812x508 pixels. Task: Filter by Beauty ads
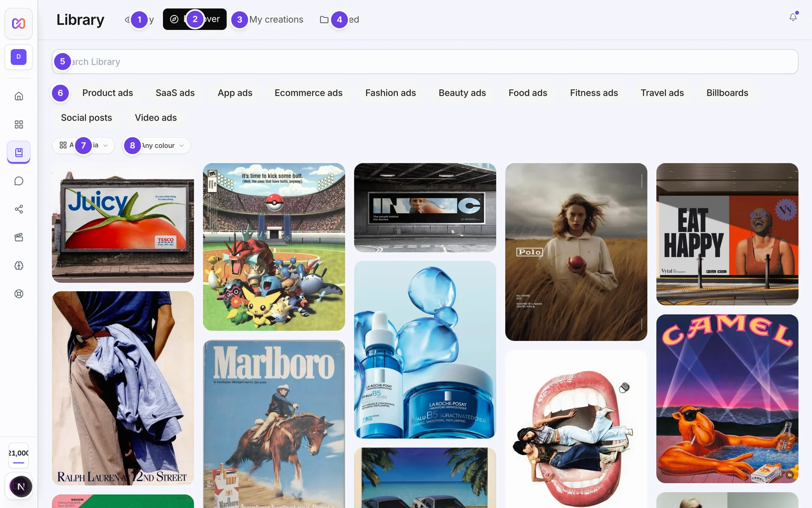tap(462, 93)
